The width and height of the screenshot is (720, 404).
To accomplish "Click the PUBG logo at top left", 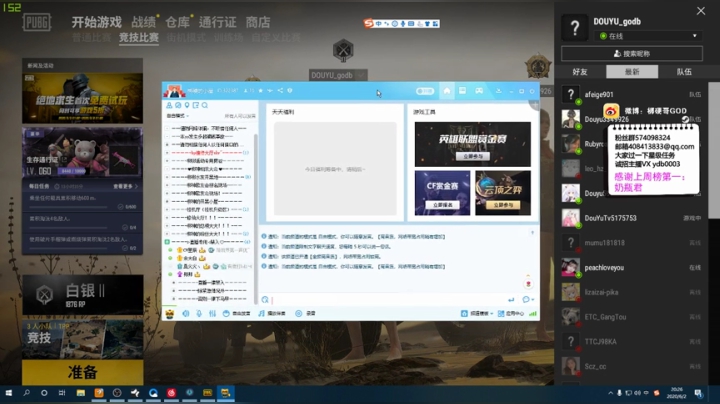I will [x=37, y=22].
